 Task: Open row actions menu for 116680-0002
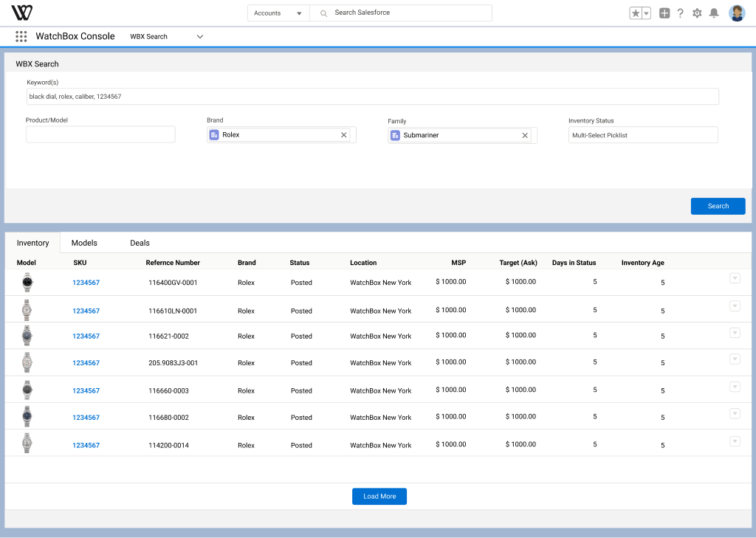pos(735,413)
